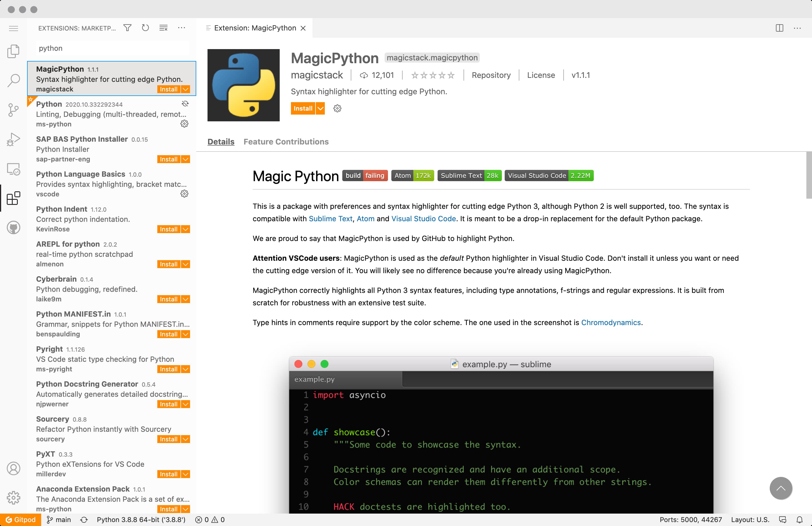Viewport: 812px width, 526px height.
Task: Expand install dropdown for Sourcery
Action: [x=185, y=439]
